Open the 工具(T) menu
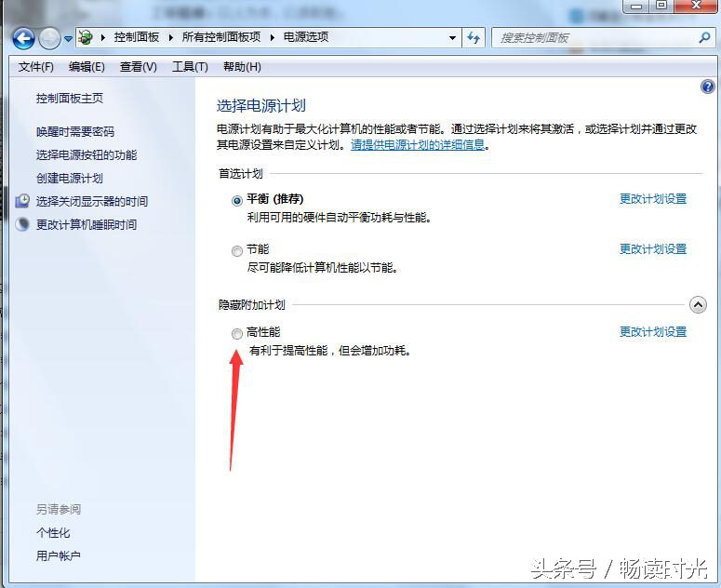This screenshot has width=721, height=588. click(190, 67)
